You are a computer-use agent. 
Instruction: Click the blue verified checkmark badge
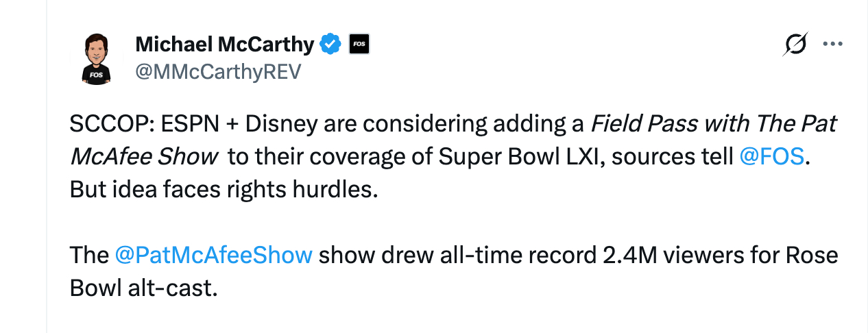331,45
